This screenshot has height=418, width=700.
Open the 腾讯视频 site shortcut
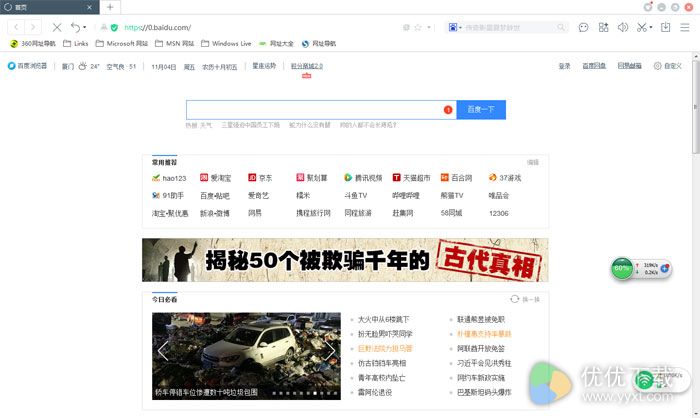[x=363, y=178]
